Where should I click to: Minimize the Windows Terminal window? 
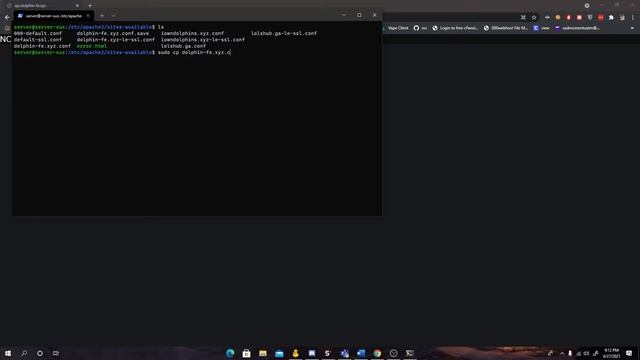coord(344,15)
